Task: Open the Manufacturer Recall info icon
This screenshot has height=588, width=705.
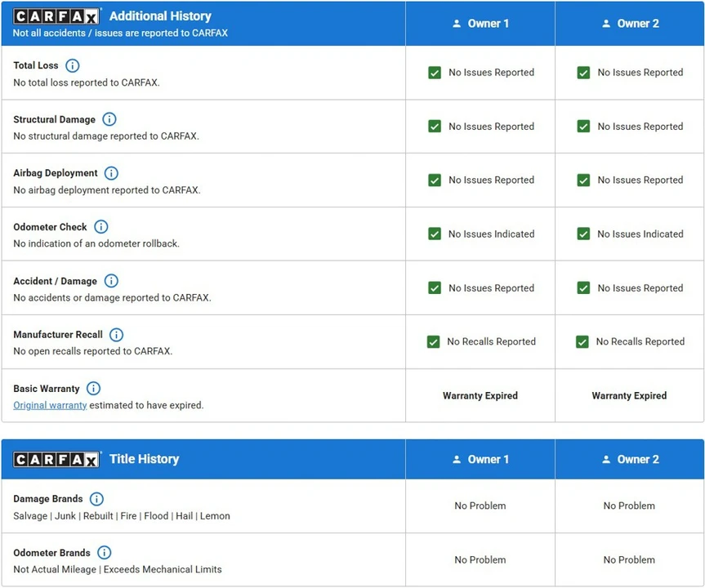Action: coord(117,335)
